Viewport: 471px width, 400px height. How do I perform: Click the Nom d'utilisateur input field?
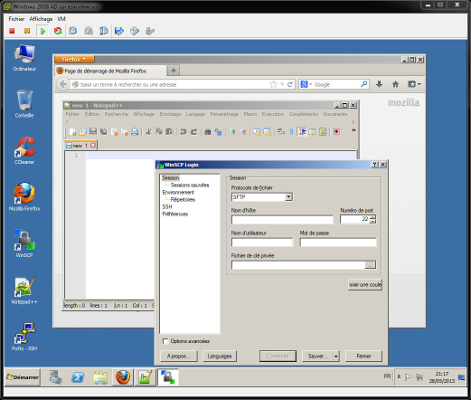[x=262, y=242]
